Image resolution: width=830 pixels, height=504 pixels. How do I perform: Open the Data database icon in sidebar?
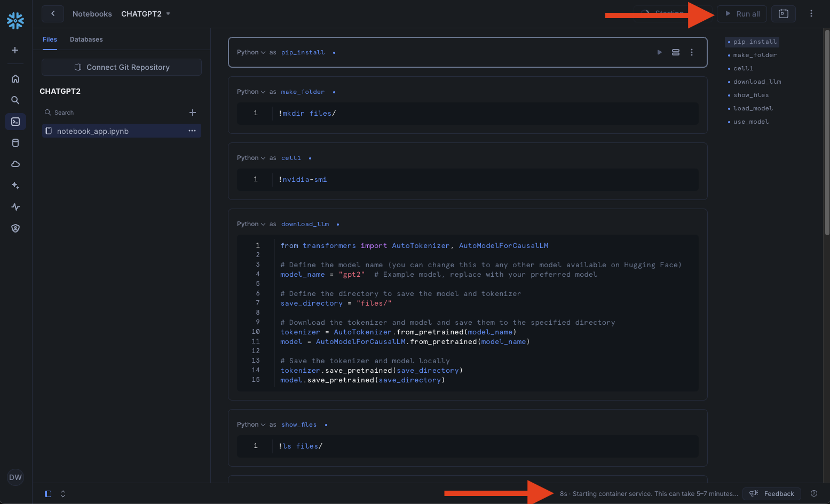(15, 143)
